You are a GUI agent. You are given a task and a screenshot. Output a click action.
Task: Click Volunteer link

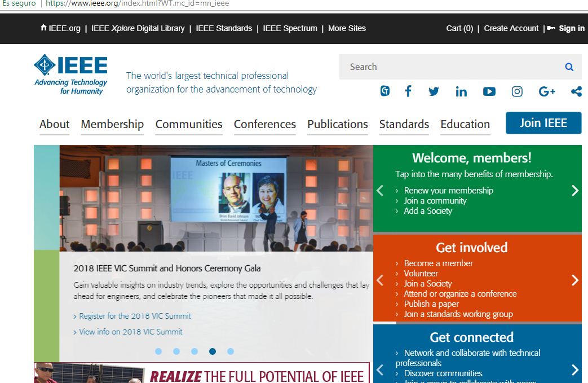click(x=421, y=274)
